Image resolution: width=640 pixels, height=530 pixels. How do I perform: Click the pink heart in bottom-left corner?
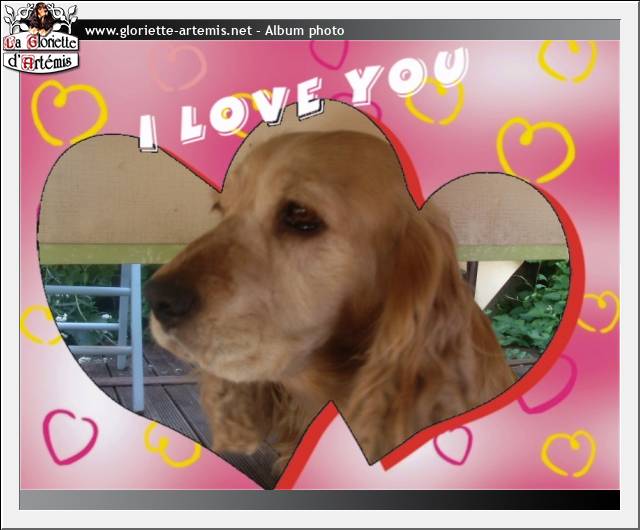70,437
